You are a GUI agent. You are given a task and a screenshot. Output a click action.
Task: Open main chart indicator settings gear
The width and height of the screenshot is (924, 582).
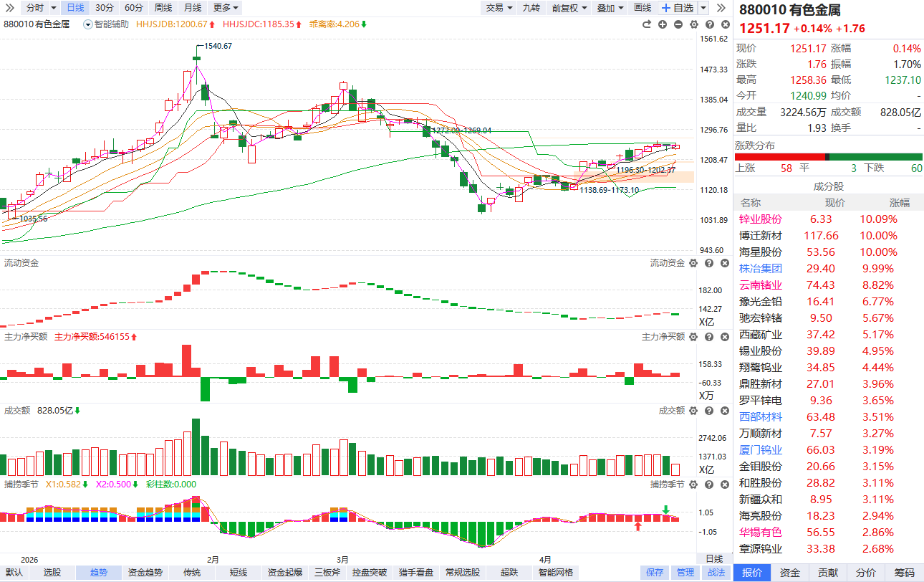click(x=693, y=24)
